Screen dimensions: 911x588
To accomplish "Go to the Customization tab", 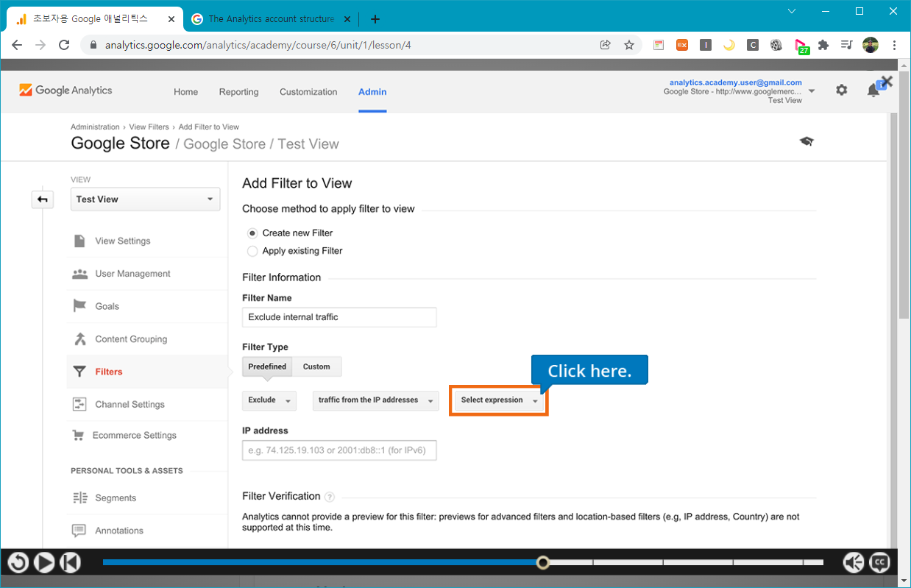I will [x=308, y=92].
